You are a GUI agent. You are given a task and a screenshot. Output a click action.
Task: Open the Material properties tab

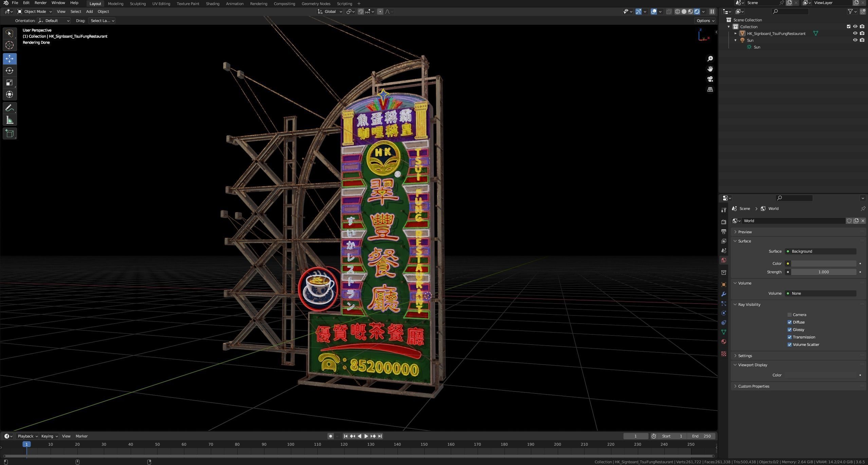click(723, 342)
